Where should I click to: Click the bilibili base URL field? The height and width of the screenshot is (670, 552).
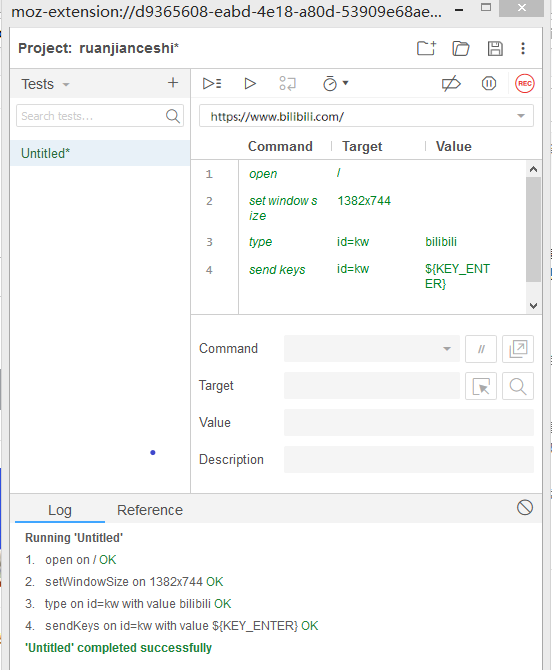(x=366, y=116)
